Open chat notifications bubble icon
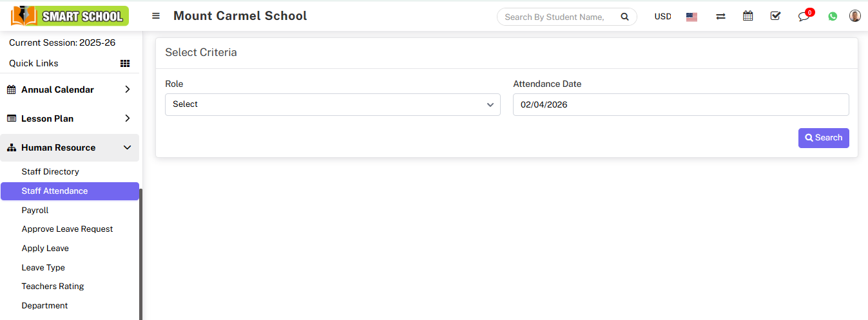This screenshot has width=868, height=320. click(804, 17)
